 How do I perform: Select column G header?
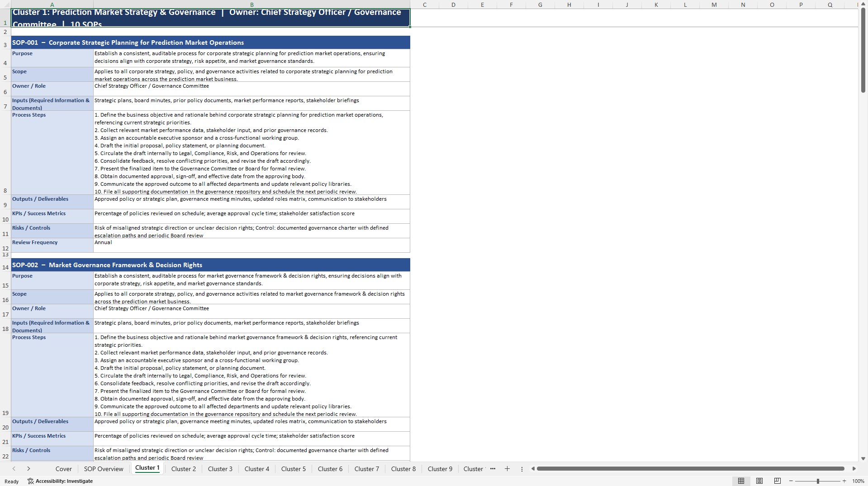tap(540, 5)
